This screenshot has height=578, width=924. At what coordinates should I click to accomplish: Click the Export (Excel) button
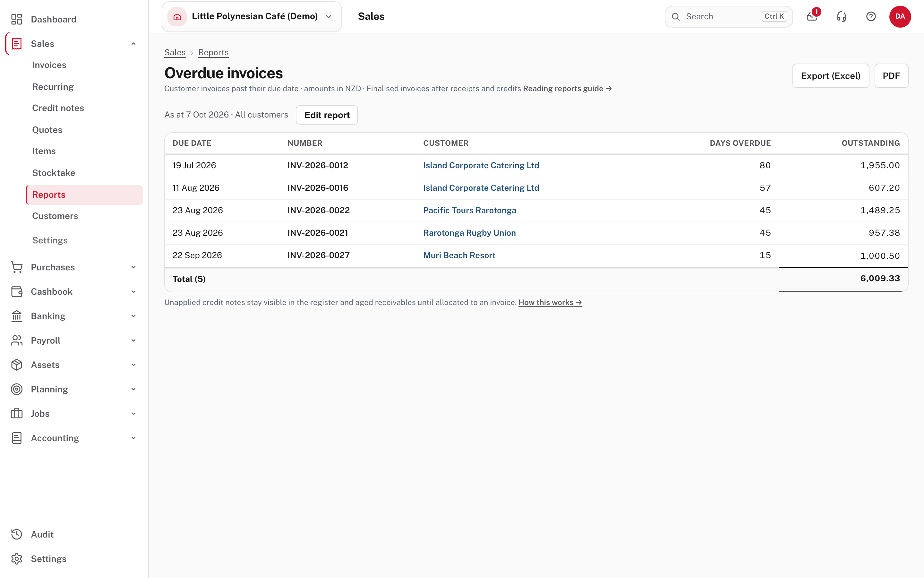[x=830, y=76]
